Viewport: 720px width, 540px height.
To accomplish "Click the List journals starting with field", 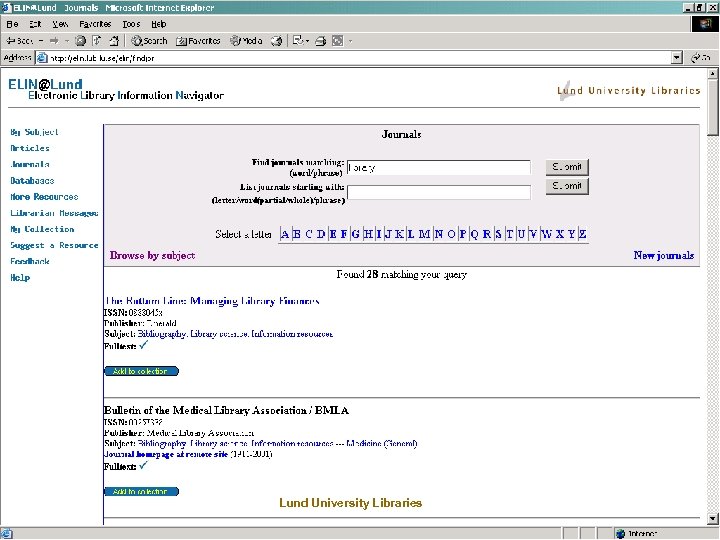I will [x=439, y=192].
